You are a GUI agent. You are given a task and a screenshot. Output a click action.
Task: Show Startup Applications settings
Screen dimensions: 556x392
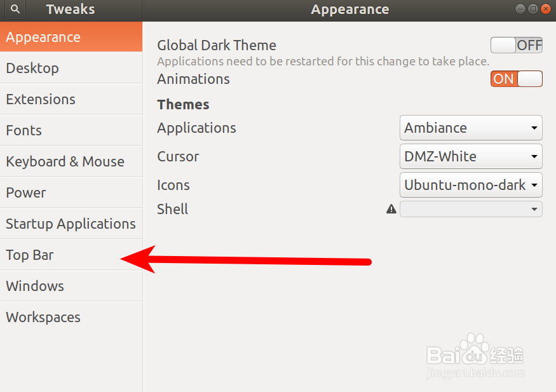(71, 224)
